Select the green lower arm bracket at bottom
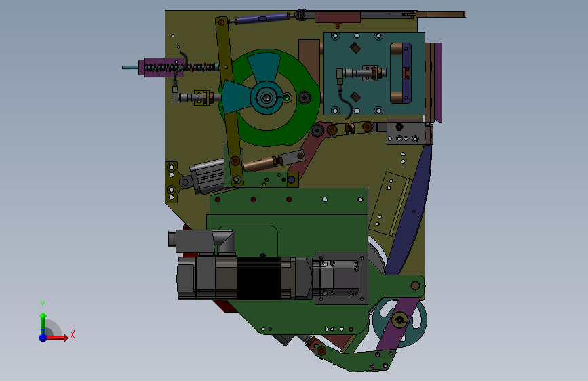Image resolution: width=588 pixels, height=381 pixels. [x=356, y=360]
